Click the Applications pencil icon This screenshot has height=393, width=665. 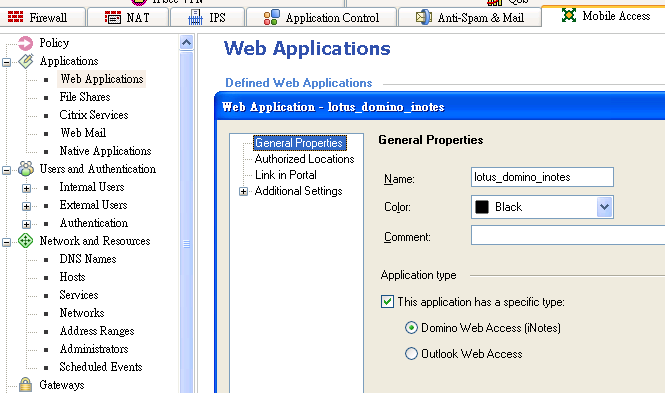(25, 61)
